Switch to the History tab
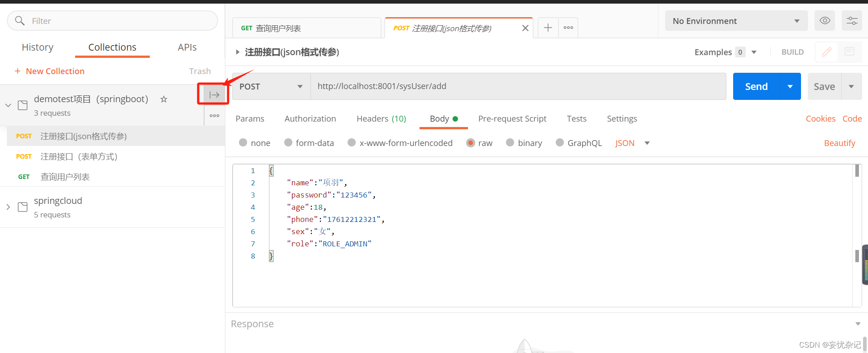Screen dimensions: 868x353 [x=38, y=47]
